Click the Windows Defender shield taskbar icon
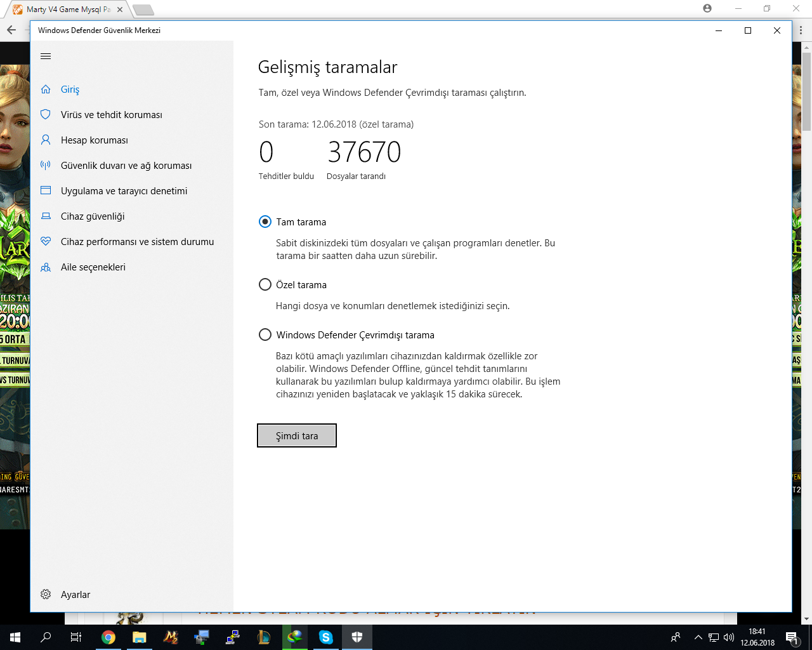This screenshot has width=812, height=650. (x=357, y=637)
